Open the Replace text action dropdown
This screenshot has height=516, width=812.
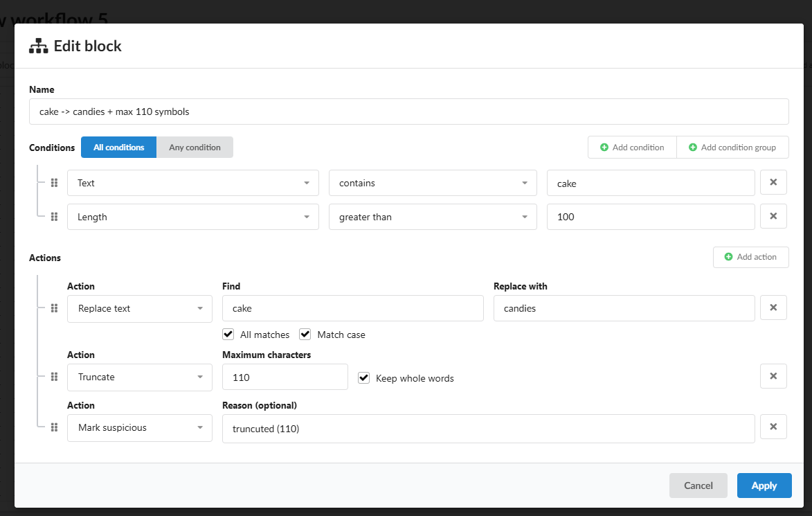(x=140, y=309)
